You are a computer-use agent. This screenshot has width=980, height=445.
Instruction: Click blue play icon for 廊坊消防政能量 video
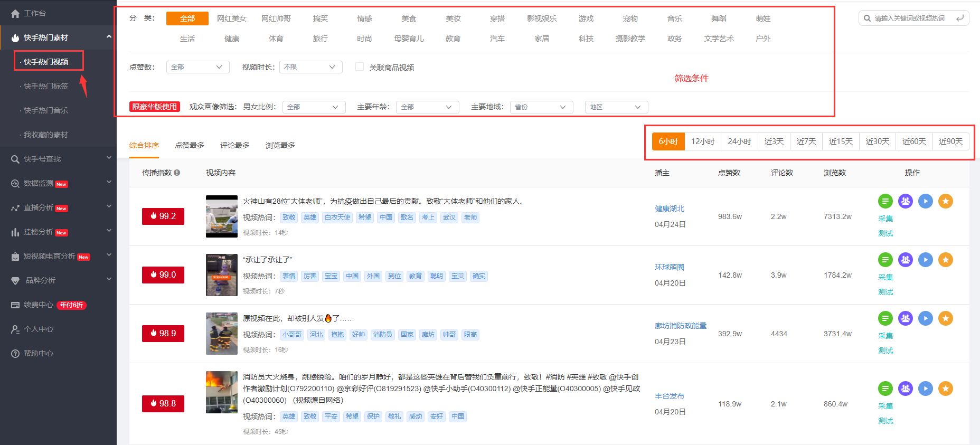[x=926, y=318]
